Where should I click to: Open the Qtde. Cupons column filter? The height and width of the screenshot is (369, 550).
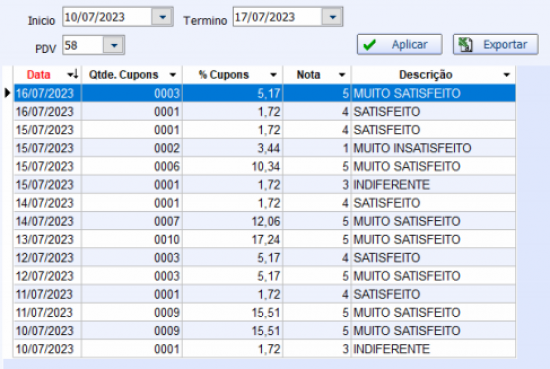coord(173,75)
